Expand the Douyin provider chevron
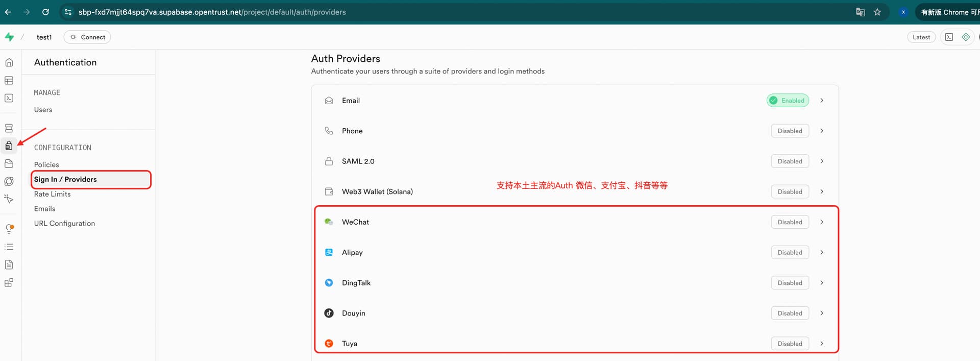Image resolution: width=980 pixels, height=361 pixels. (x=821, y=313)
